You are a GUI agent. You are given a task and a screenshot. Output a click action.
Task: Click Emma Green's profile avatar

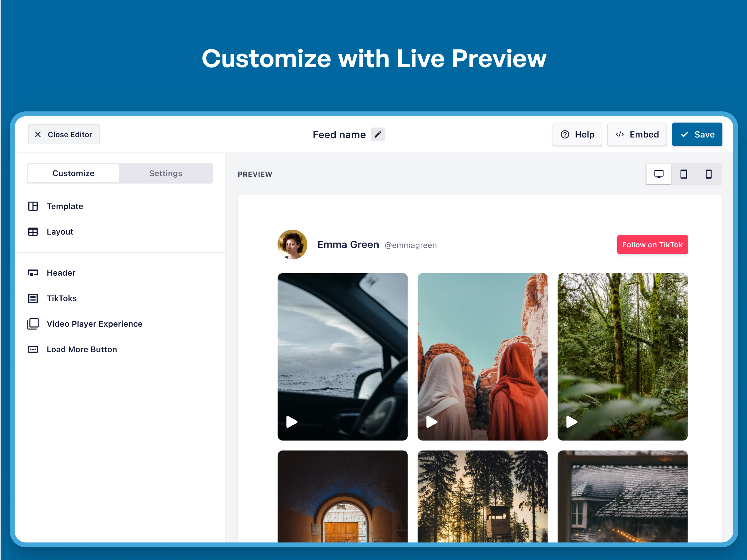[x=292, y=245]
